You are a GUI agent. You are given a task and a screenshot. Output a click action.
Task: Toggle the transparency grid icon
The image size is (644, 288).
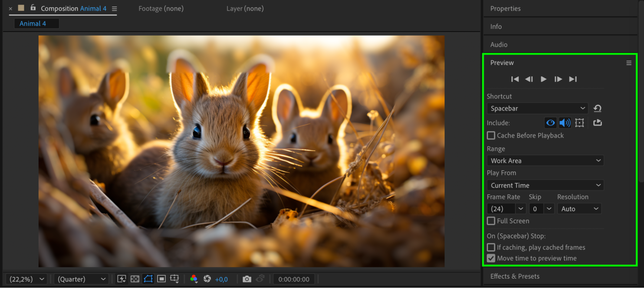point(135,279)
